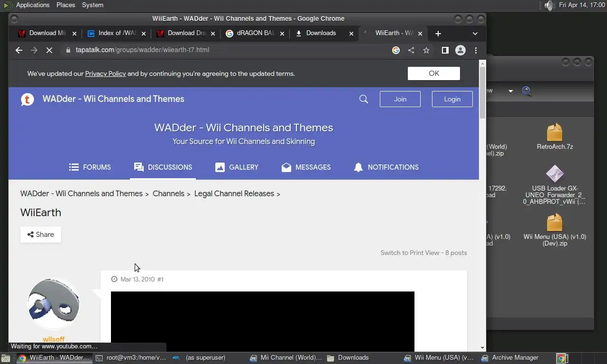
Task: Switch to the Downloads taskbar window
Action: [x=363, y=358]
